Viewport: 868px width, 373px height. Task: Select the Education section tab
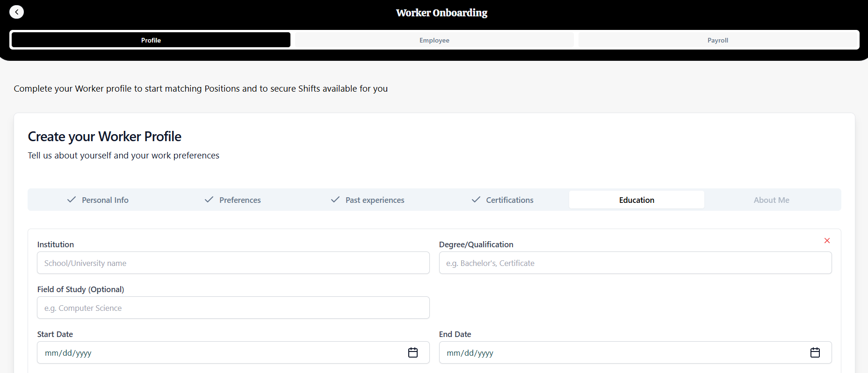click(637, 200)
